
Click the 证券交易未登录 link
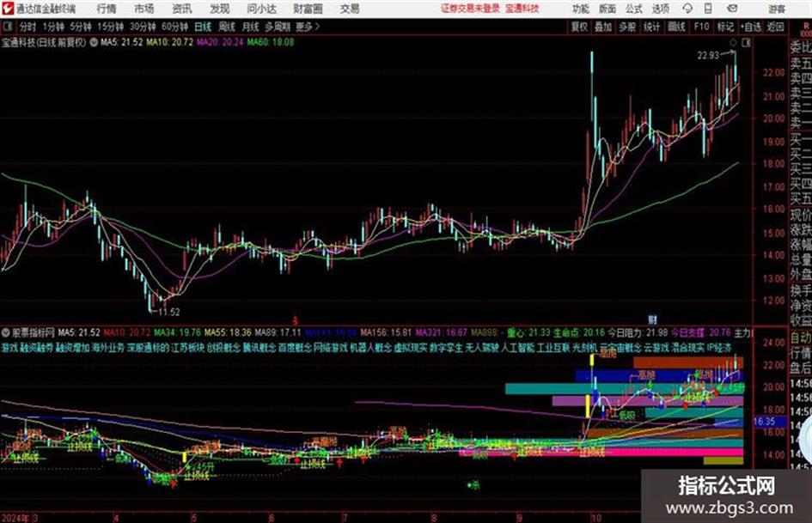pos(470,9)
